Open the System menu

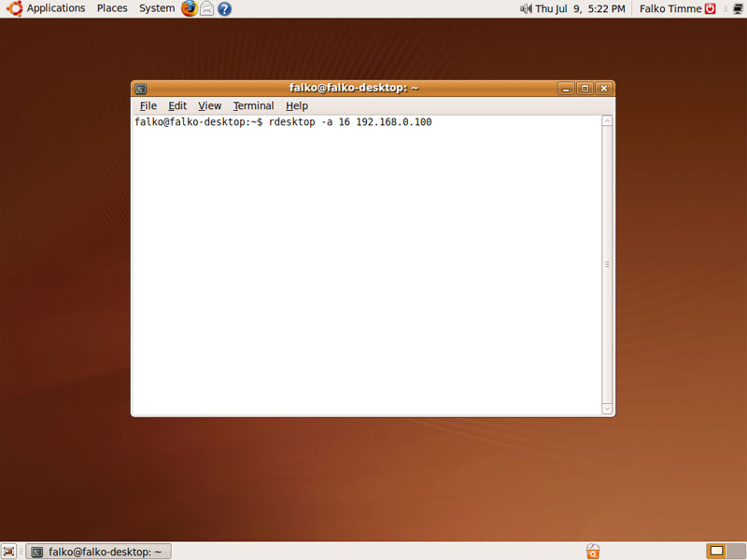157,8
